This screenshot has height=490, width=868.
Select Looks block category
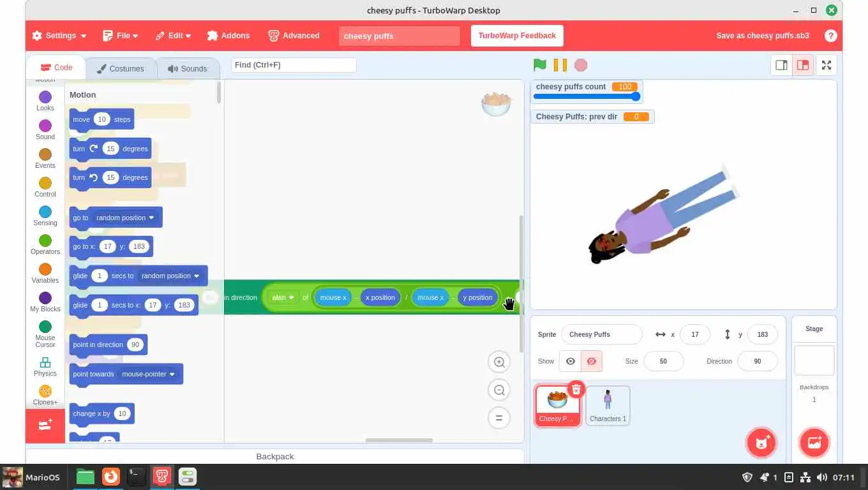click(x=45, y=101)
